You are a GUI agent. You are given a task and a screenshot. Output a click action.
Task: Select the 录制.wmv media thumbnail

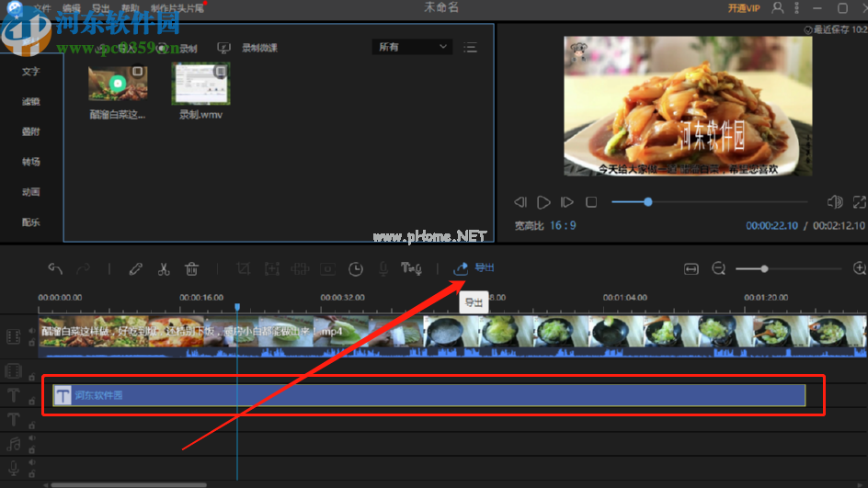point(201,84)
